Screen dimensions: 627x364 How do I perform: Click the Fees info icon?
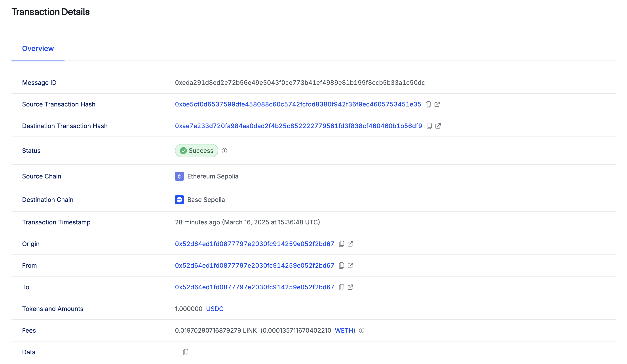coord(362,330)
